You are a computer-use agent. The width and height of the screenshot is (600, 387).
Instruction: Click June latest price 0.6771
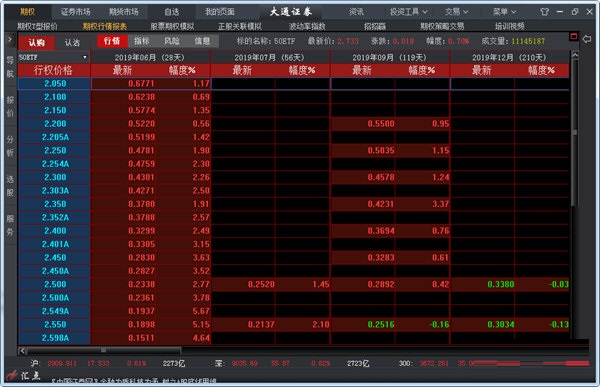coord(141,84)
